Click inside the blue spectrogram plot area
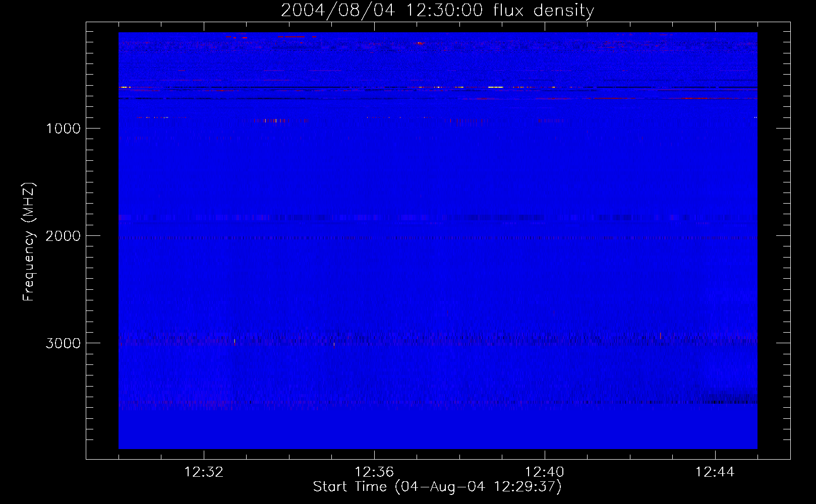Viewport: 816px width, 504px height. (438, 240)
